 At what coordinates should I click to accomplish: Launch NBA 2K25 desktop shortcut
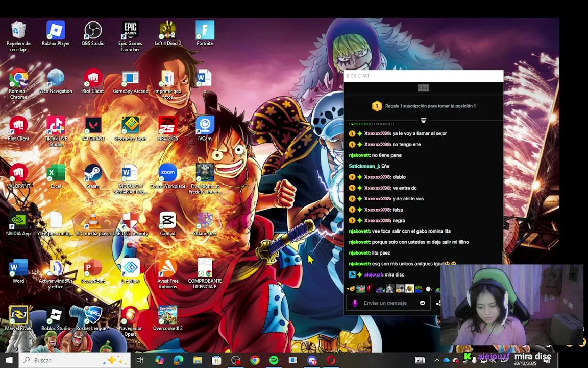[x=167, y=128]
